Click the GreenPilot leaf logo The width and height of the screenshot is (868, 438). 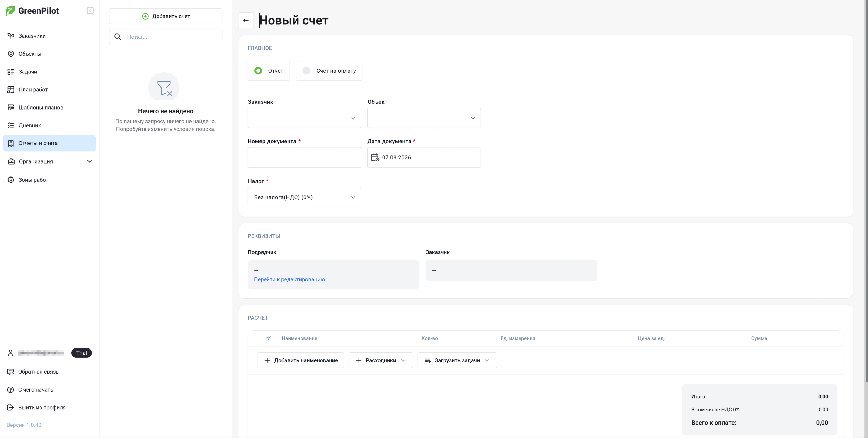[10, 11]
